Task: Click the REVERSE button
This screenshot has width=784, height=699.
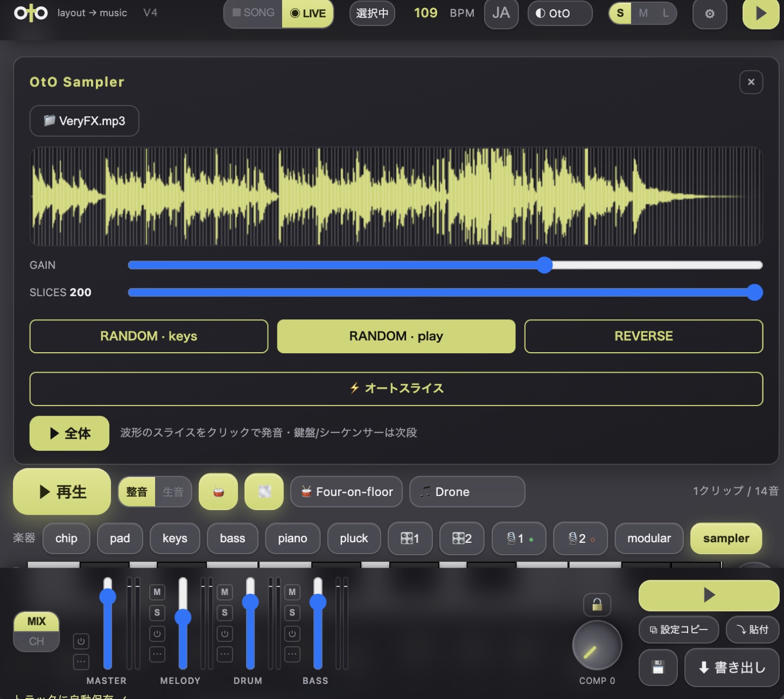Action: (644, 337)
